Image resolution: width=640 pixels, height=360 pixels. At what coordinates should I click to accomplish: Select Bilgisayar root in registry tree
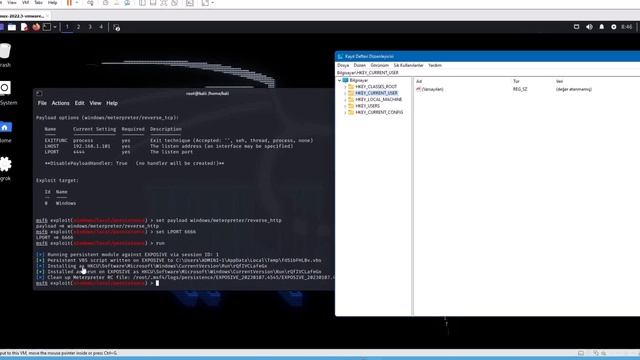click(358, 80)
